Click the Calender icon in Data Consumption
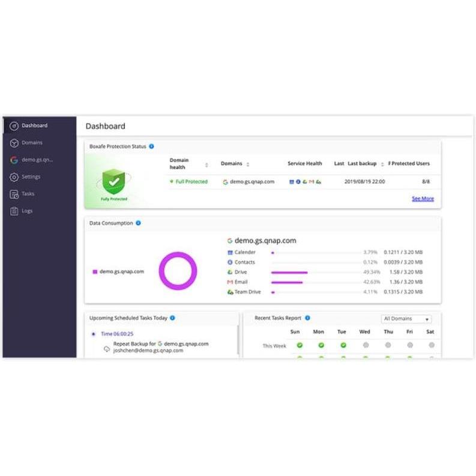 click(230, 252)
